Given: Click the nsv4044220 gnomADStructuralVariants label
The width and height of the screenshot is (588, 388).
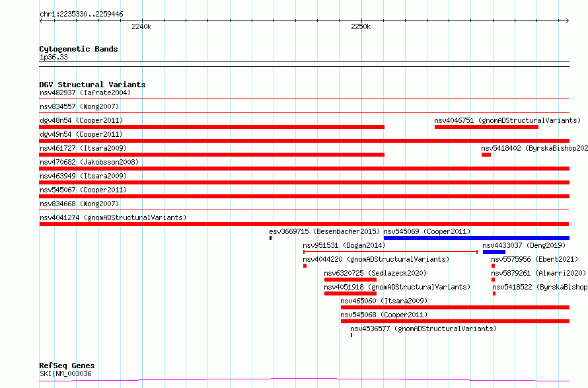Looking at the screenshot, I should (x=376, y=259).
